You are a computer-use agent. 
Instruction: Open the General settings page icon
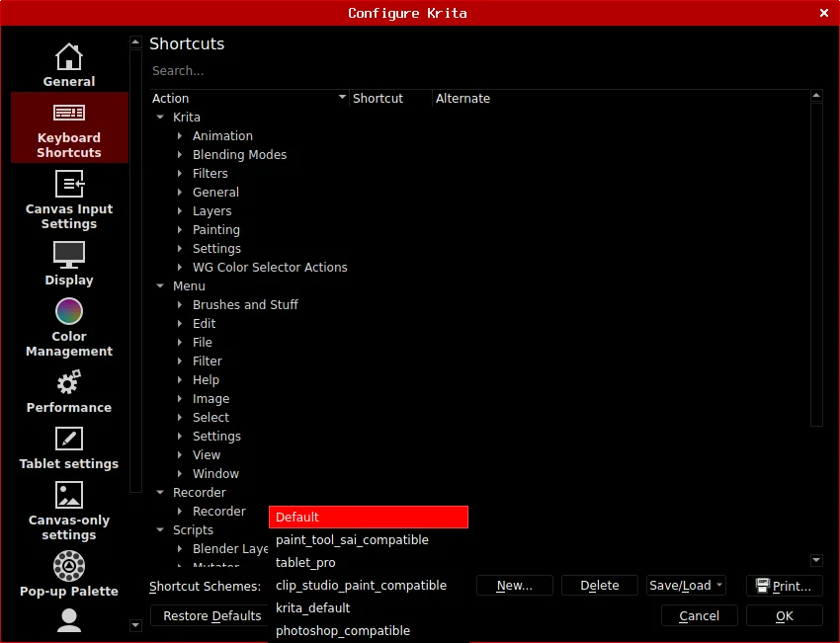(68, 56)
